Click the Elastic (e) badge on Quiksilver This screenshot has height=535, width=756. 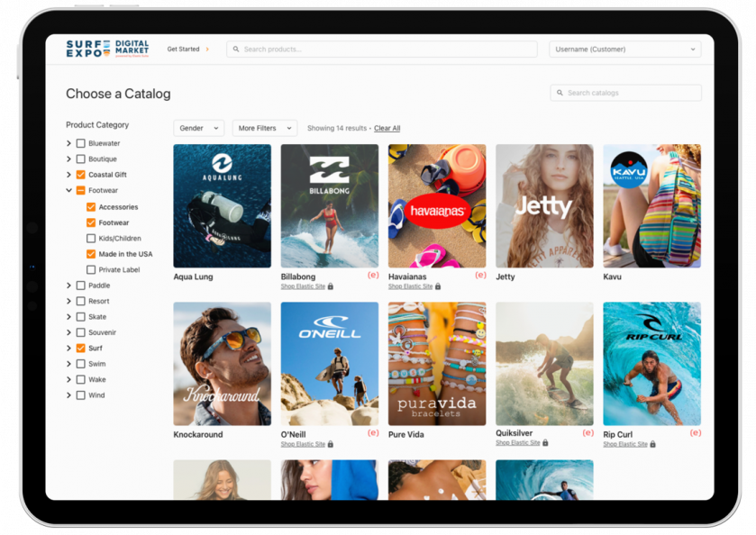click(x=588, y=433)
